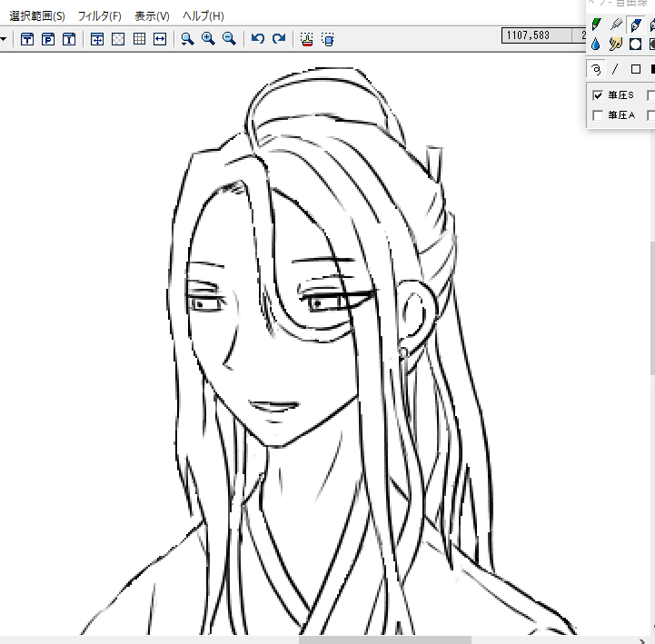Click the four-arrow move window icon

click(x=97, y=39)
